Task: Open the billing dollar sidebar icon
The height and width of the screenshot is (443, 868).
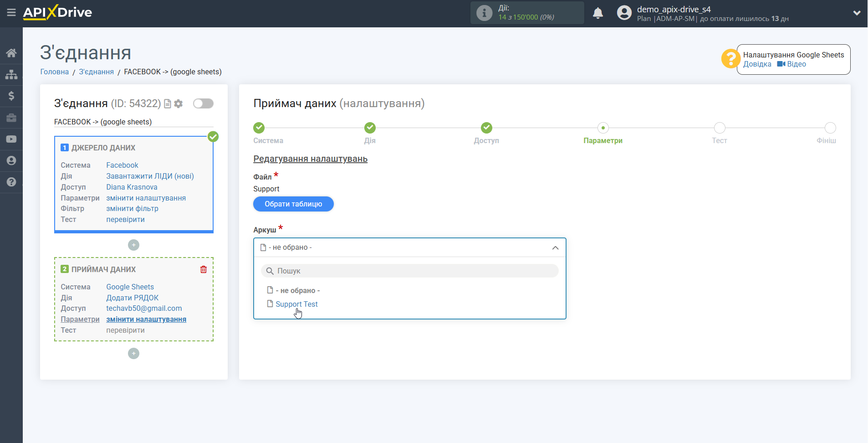Action: (x=11, y=96)
